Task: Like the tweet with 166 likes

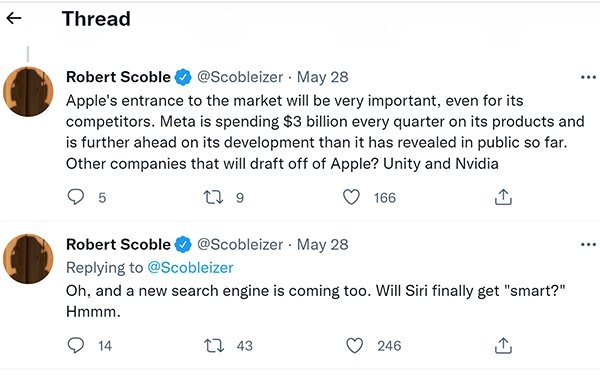Action: [351, 197]
